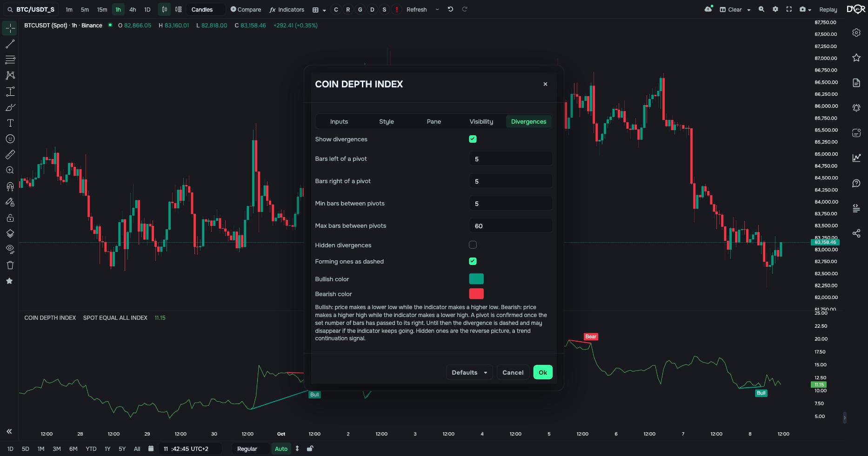Switch to the Inputs tab
The width and height of the screenshot is (868, 456).
339,121
